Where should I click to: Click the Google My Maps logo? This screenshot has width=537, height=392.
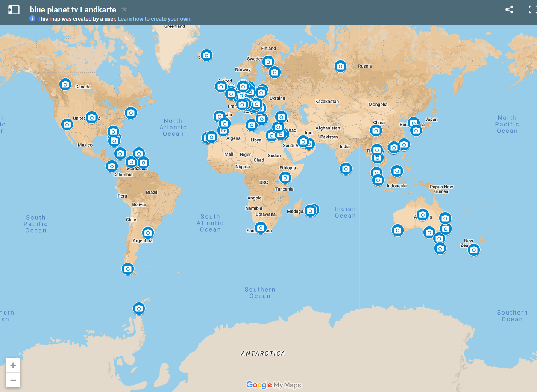(x=273, y=385)
